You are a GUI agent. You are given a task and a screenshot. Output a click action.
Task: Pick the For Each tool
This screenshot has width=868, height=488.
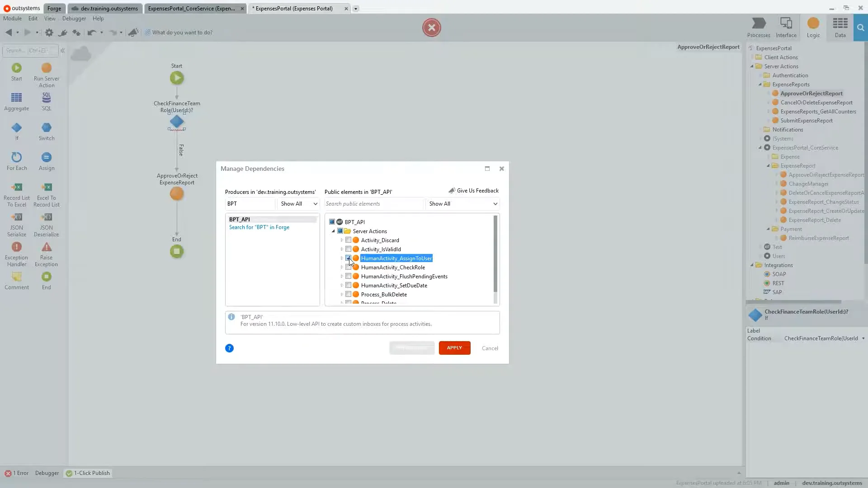pos(16,161)
